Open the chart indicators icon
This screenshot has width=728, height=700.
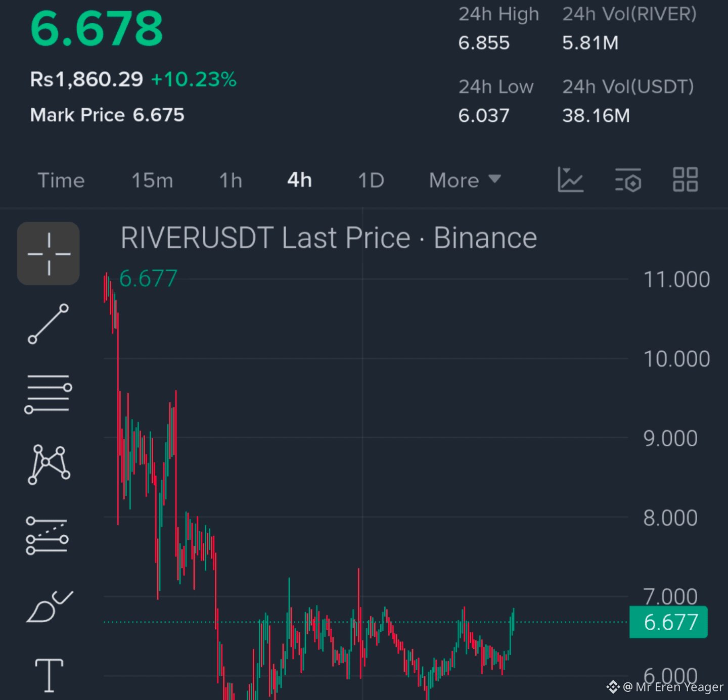coord(571,180)
